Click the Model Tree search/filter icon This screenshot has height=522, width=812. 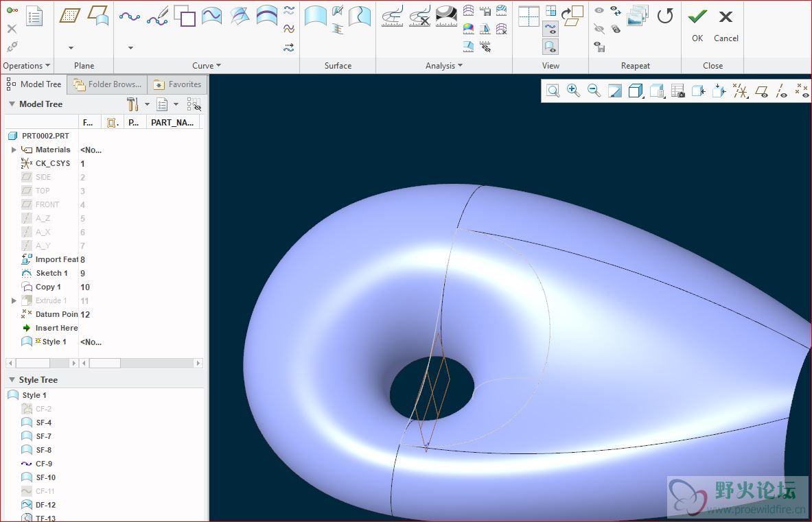coord(194,104)
